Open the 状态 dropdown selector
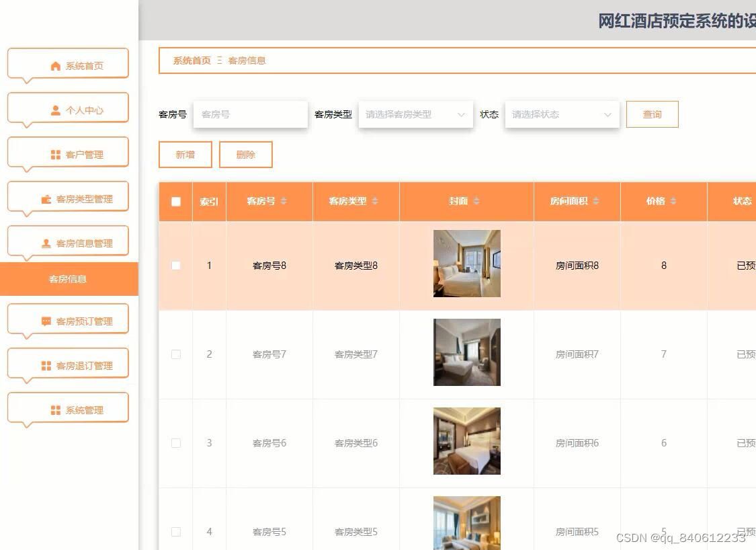This screenshot has width=756, height=550. 562,114
